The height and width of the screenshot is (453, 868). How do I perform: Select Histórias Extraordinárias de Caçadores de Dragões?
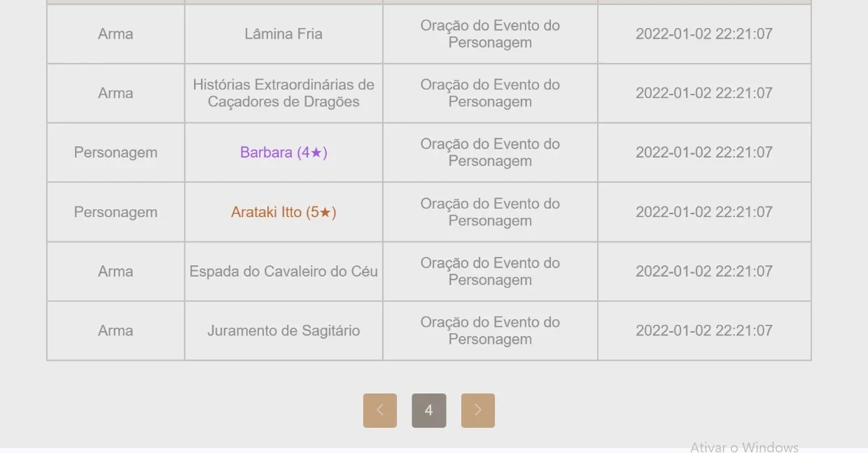pyautogui.click(x=283, y=93)
